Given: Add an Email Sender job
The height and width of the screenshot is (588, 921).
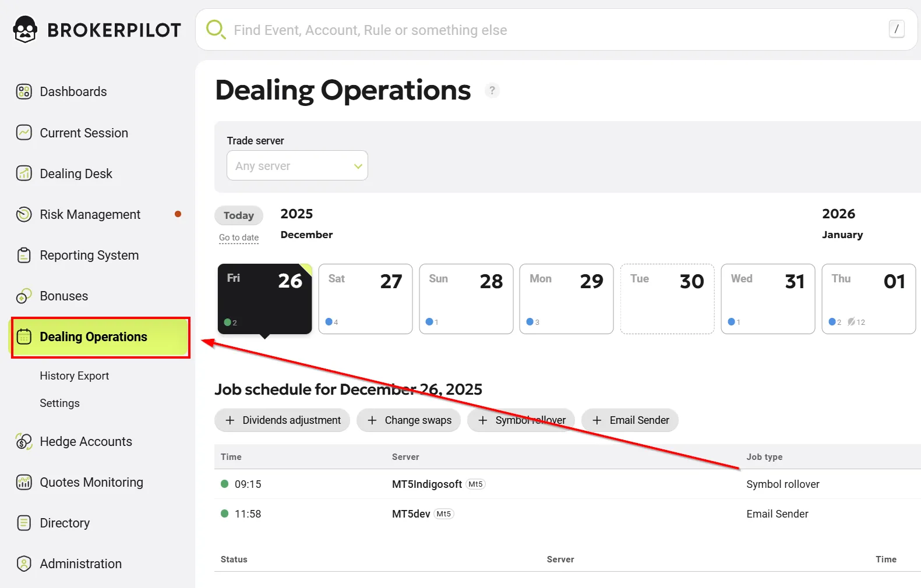Looking at the screenshot, I should [630, 420].
